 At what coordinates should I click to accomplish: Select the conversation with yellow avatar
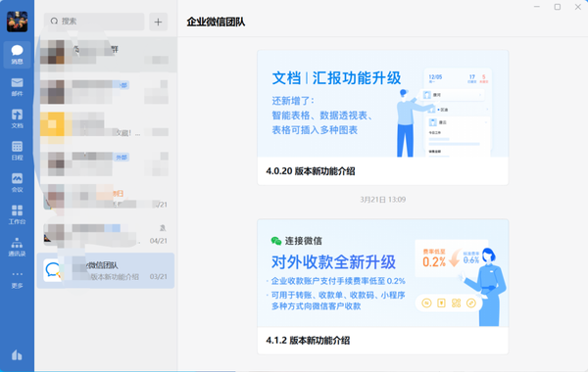click(106, 126)
